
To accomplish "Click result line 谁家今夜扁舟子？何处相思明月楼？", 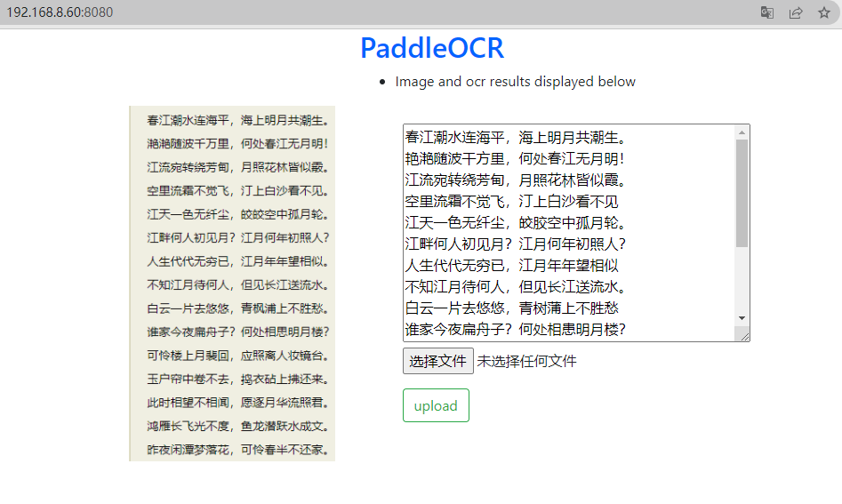I will pos(516,329).
